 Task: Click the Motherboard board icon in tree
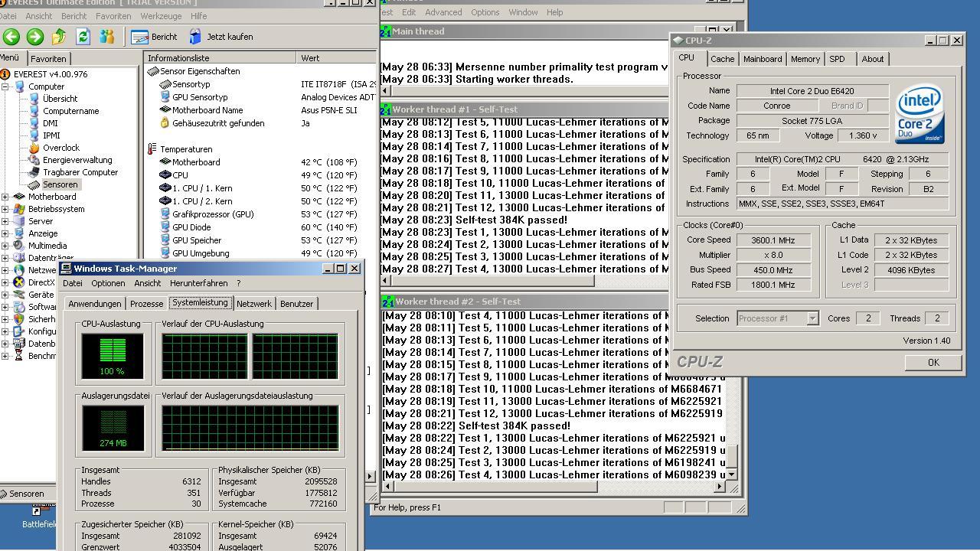pyautogui.click(x=19, y=197)
